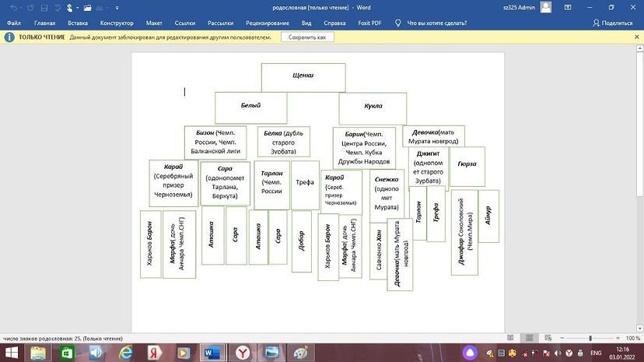Open Windows Media Player in taskbar
The image size is (644, 362).
coord(184,353)
